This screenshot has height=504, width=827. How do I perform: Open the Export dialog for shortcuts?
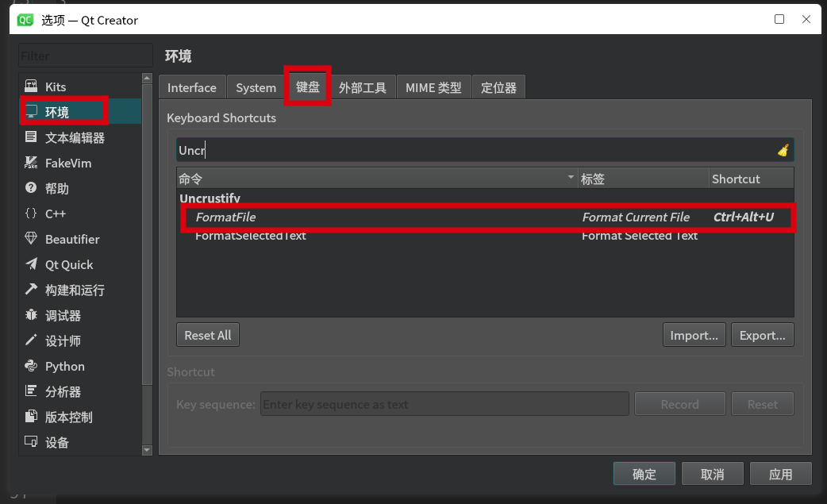(x=762, y=334)
